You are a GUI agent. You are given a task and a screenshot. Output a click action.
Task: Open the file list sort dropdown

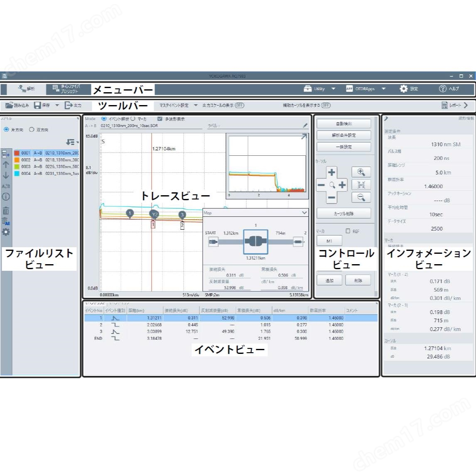72,142
